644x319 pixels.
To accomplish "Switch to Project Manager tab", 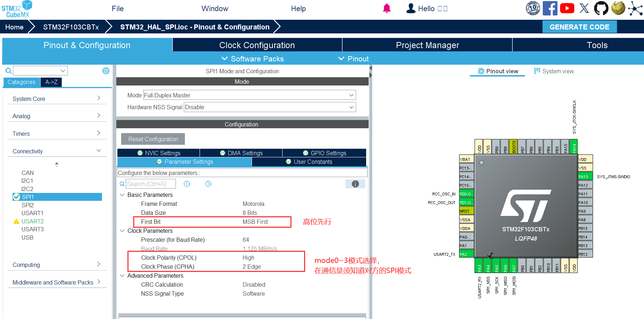I will pyautogui.click(x=427, y=45).
